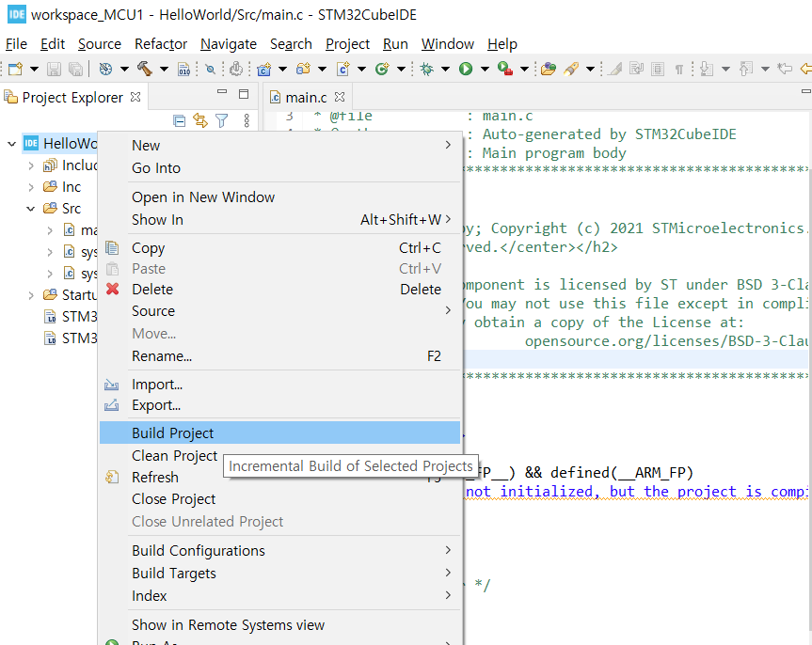812x645 pixels.
Task: Click Import... in context menu
Action: (279, 385)
